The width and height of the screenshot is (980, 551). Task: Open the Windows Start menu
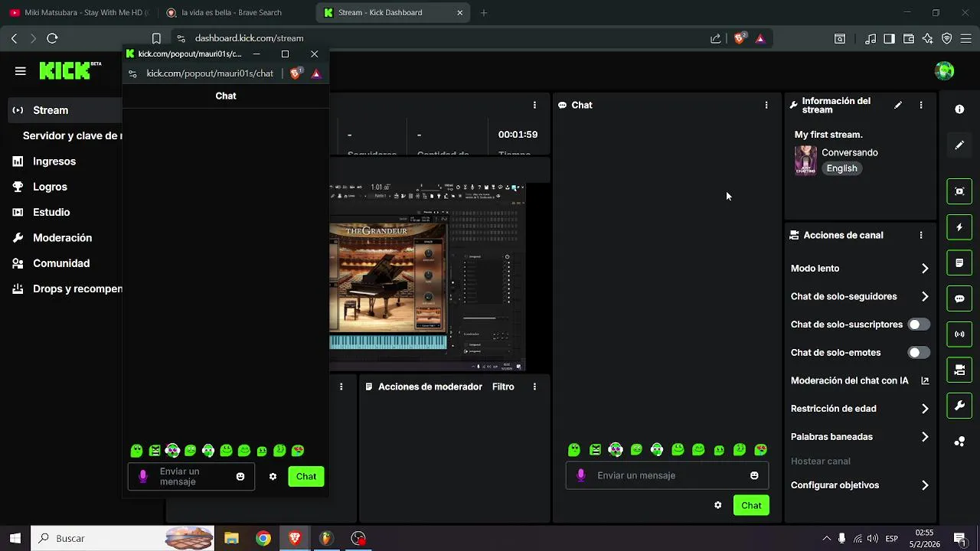(15, 538)
